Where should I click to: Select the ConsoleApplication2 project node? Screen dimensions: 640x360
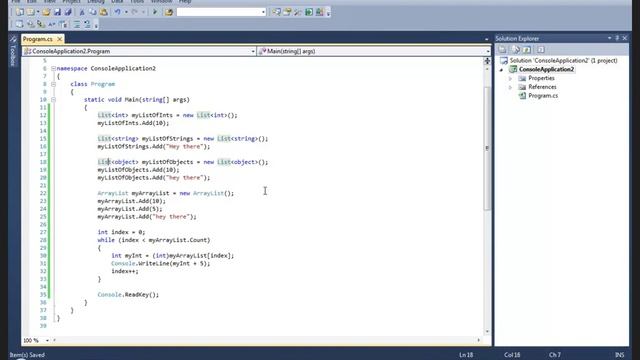pos(546,69)
